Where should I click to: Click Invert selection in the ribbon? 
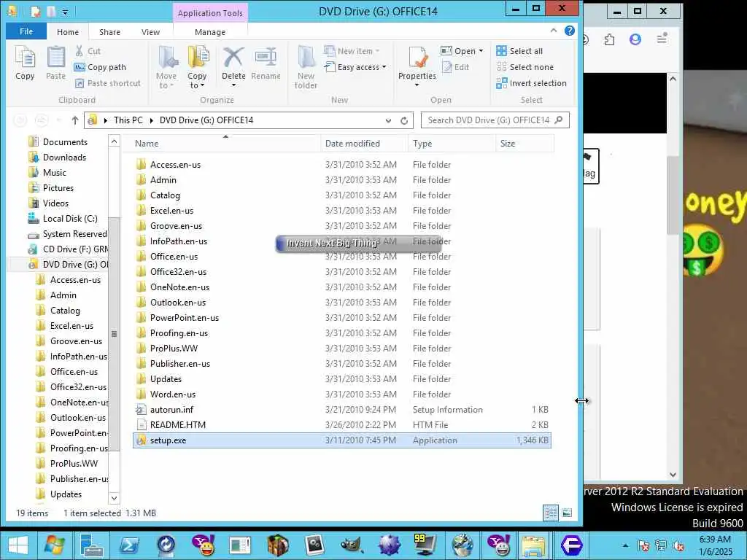pos(532,83)
